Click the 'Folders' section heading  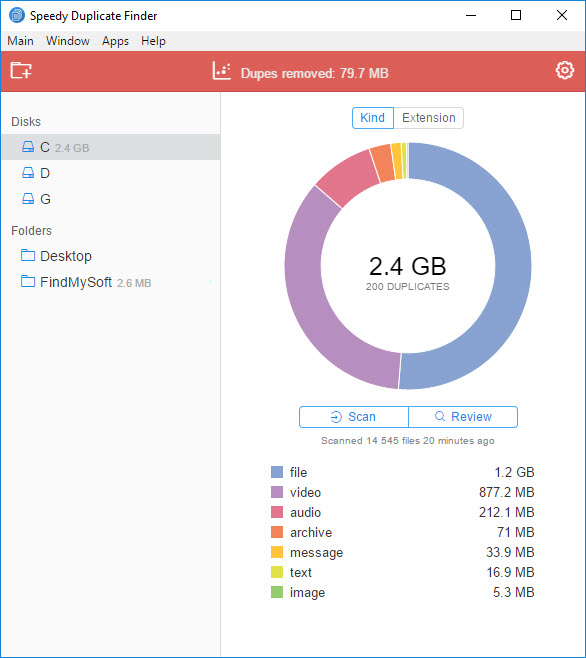point(31,231)
